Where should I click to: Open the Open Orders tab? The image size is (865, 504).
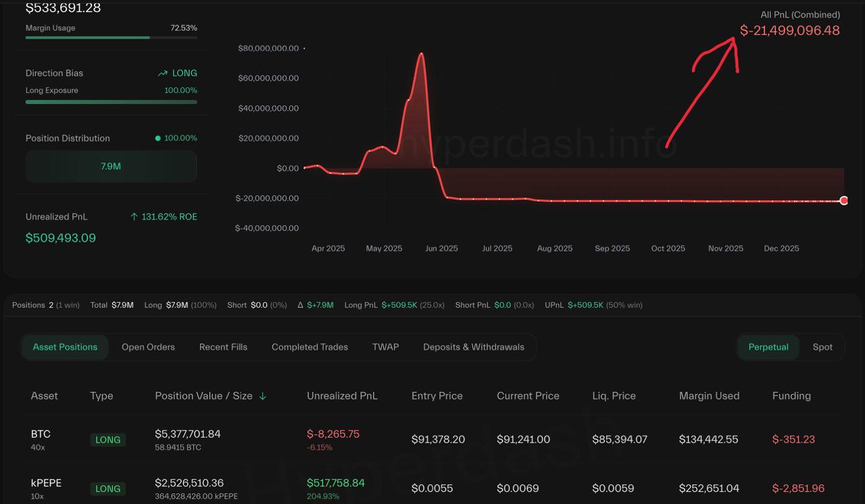[148, 347]
